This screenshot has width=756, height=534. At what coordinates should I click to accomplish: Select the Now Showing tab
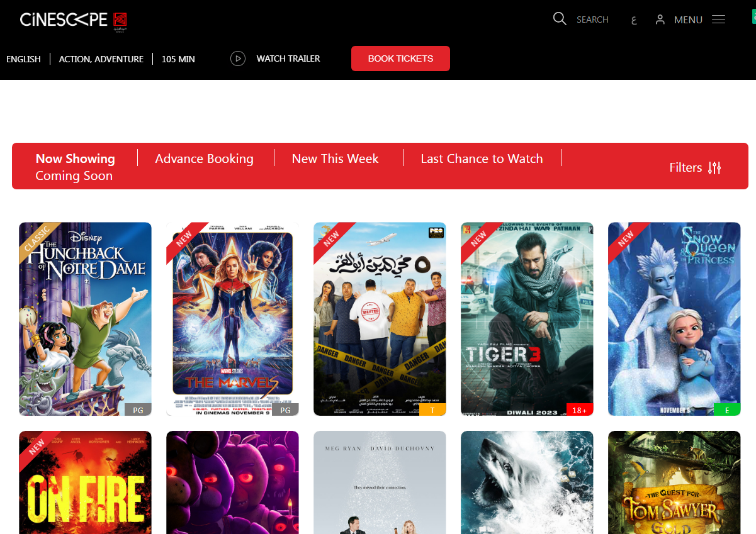point(75,159)
